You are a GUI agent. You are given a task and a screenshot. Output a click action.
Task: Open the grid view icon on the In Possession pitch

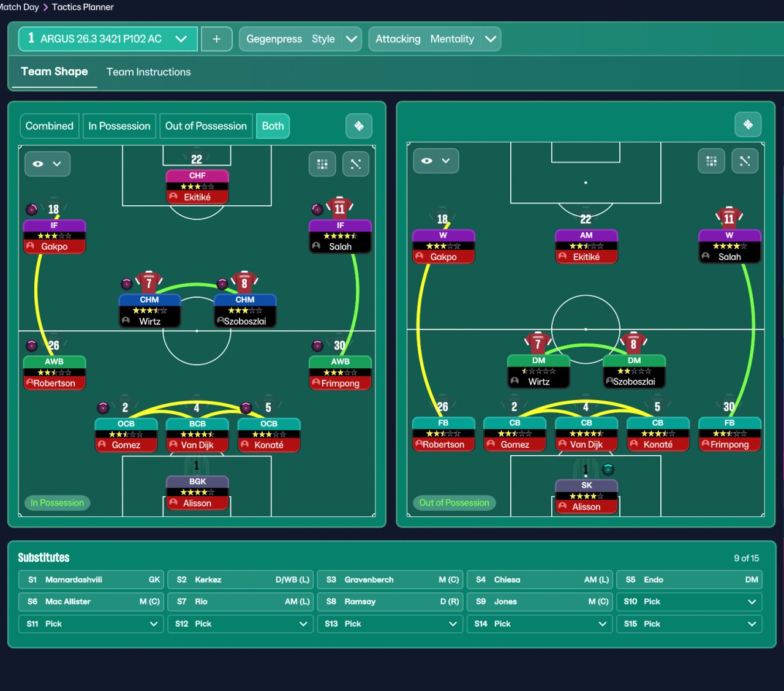(322, 164)
